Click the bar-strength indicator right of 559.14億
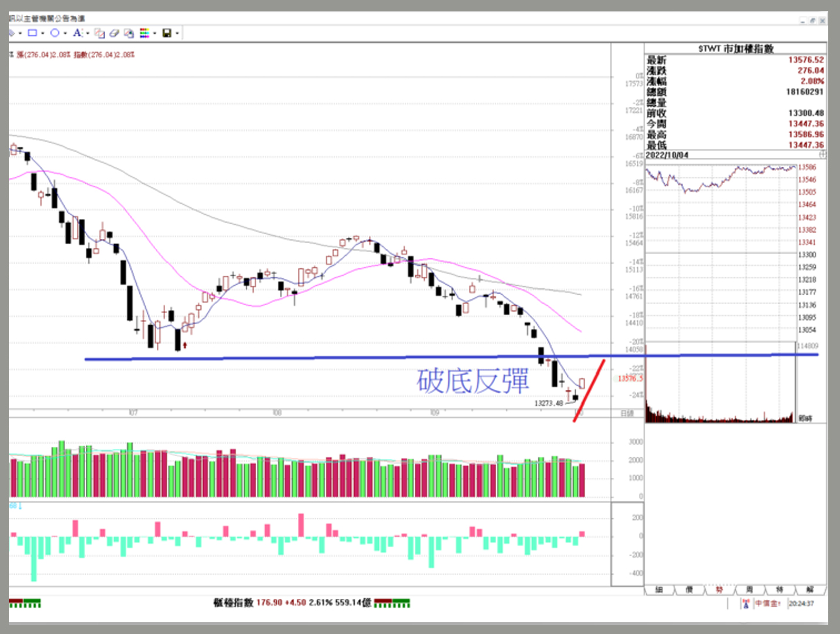Viewport: 840px width, 634px height. point(392,603)
